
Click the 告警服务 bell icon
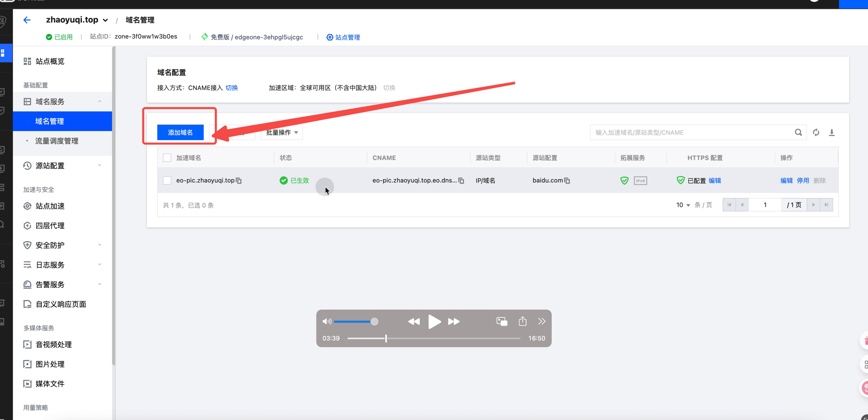coord(27,285)
